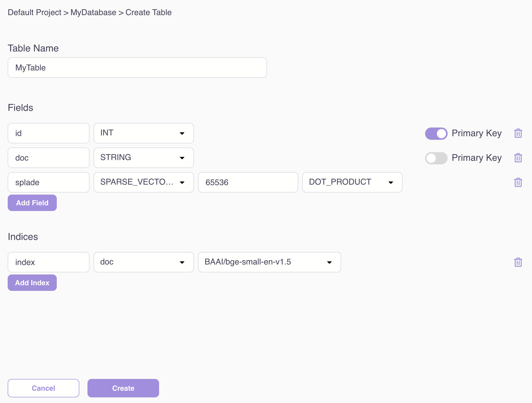Disable Primary Key for id field
The width and height of the screenshot is (532, 403).
[436, 133]
